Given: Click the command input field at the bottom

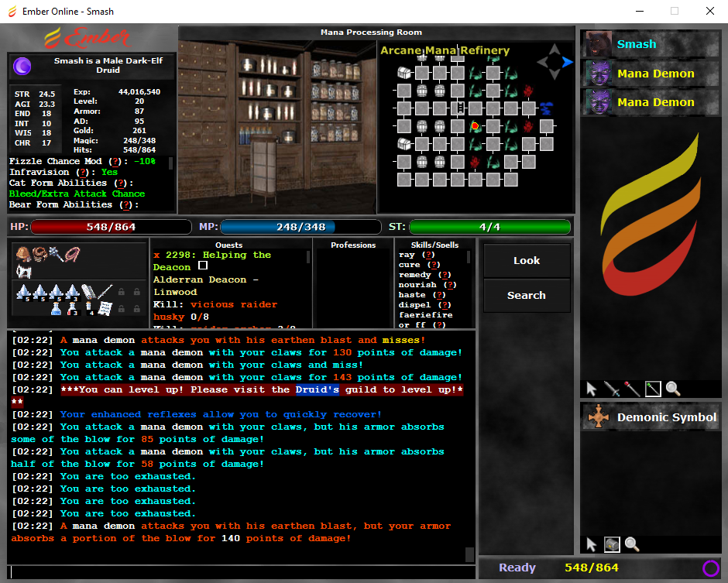Looking at the screenshot, I should pos(232,571).
